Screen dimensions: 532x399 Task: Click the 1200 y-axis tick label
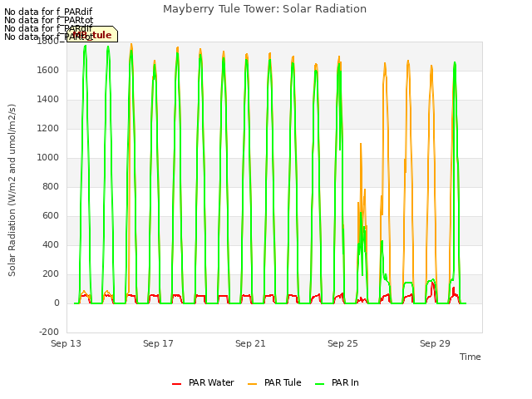click(48, 129)
